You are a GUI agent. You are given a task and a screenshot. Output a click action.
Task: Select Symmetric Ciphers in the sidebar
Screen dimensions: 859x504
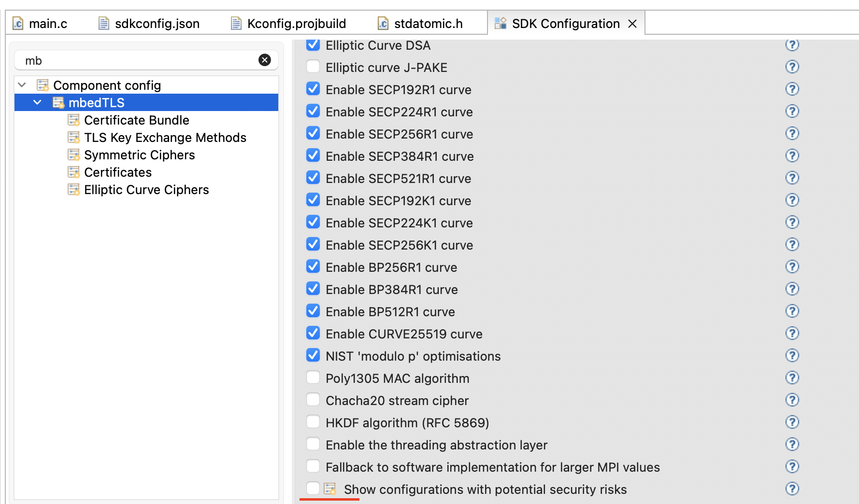pos(140,154)
